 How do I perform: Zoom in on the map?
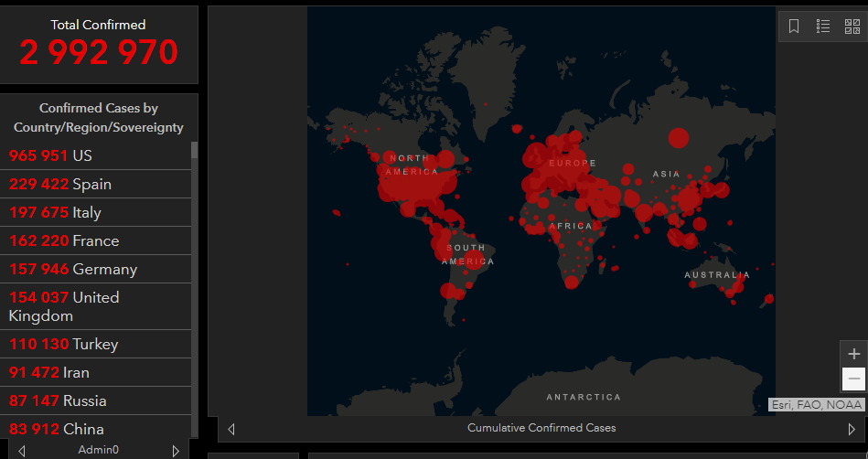[x=853, y=354]
